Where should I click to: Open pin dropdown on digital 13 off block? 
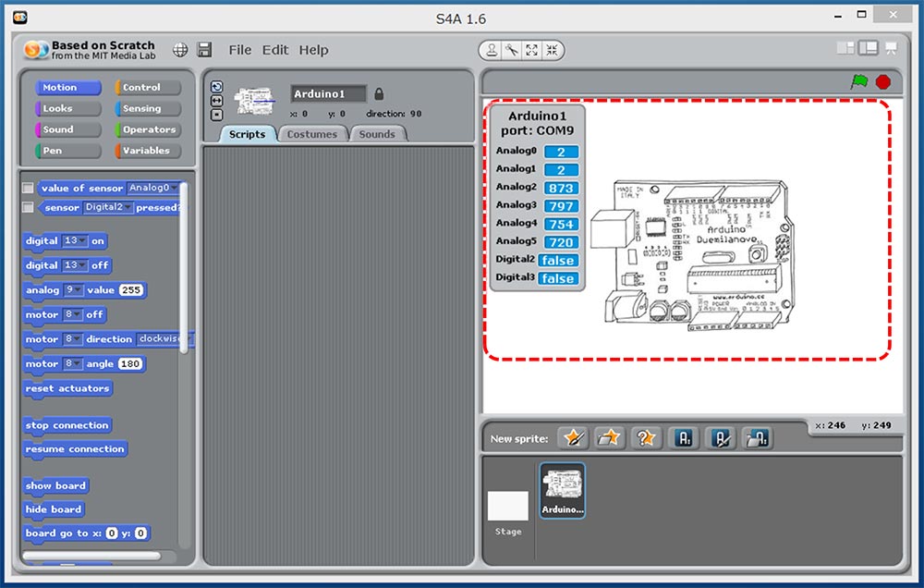pyautogui.click(x=75, y=265)
